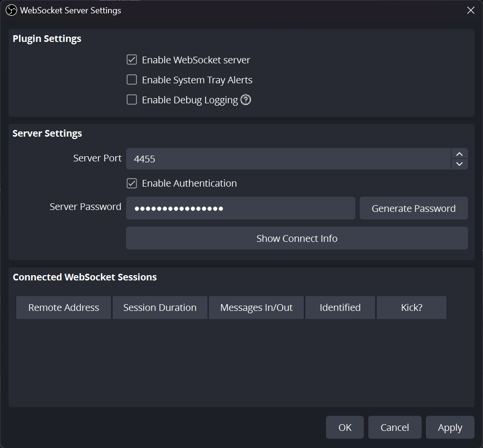The width and height of the screenshot is (483, 448).
Task: Close the WebSocket Server Settings dialog
Action: pyautogui.click(x=471, y=10)
